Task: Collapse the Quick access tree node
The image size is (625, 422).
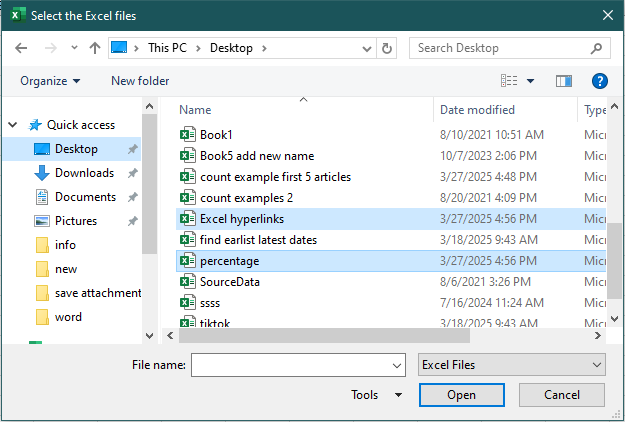Action: pyautogui.click(x=12, y=125)
